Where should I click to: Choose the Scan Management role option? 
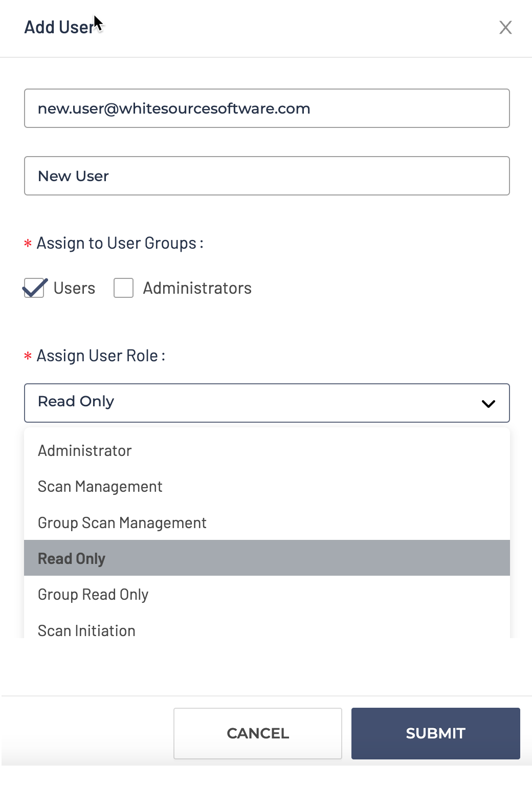point(100,487)
